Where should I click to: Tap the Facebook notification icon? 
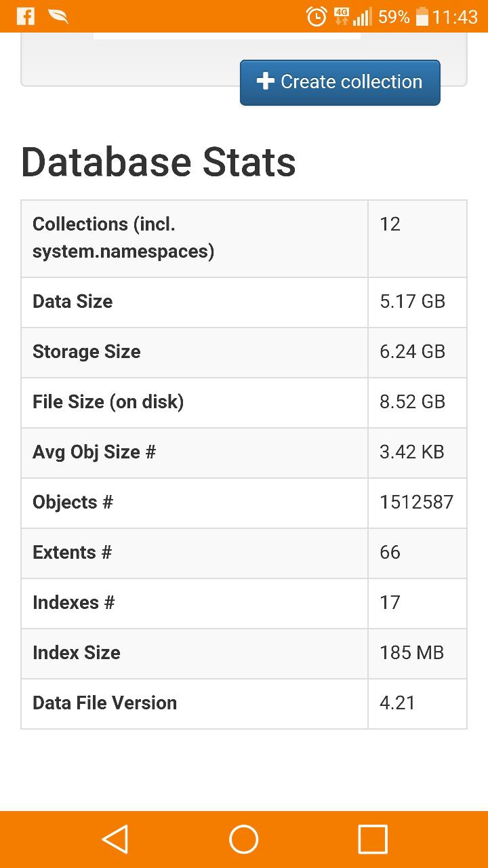26,16
